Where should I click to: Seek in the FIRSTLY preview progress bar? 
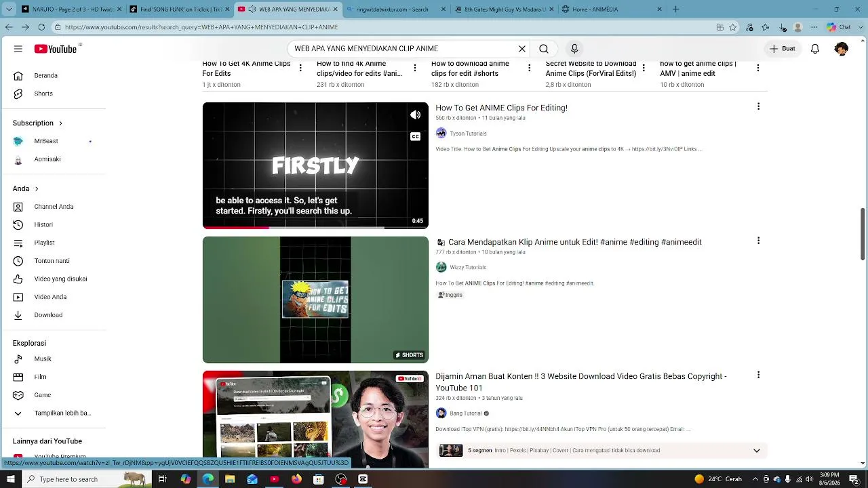pyautogui.click(x=315, y=227)
